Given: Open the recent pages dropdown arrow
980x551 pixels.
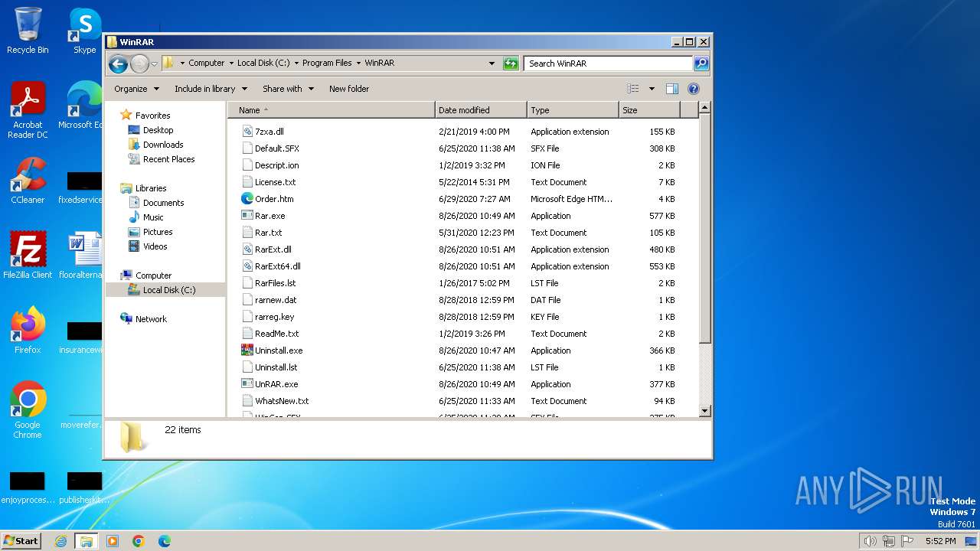Looking at the screenshot, I should click(x=154, y=64).
